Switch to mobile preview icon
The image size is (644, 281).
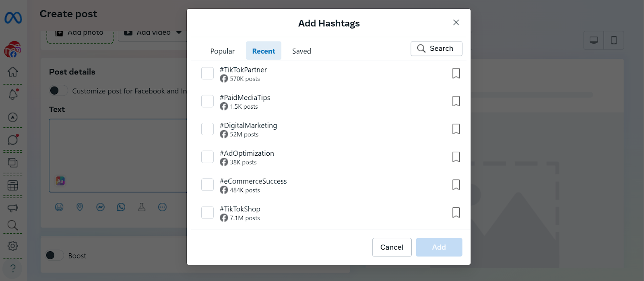coord(614,40)
